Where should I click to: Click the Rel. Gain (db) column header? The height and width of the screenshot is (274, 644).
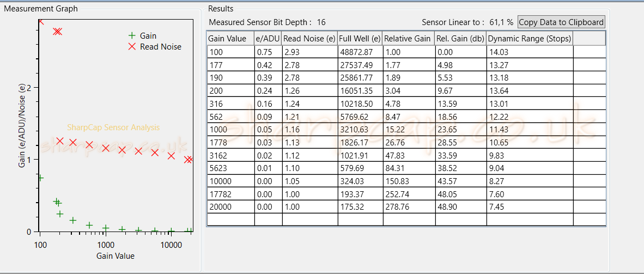coord(460,39)
